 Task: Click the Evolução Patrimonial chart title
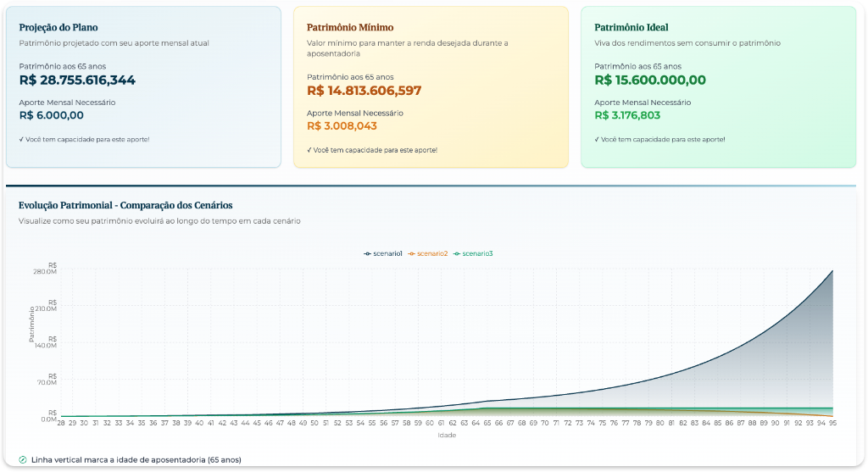point(125,205)
